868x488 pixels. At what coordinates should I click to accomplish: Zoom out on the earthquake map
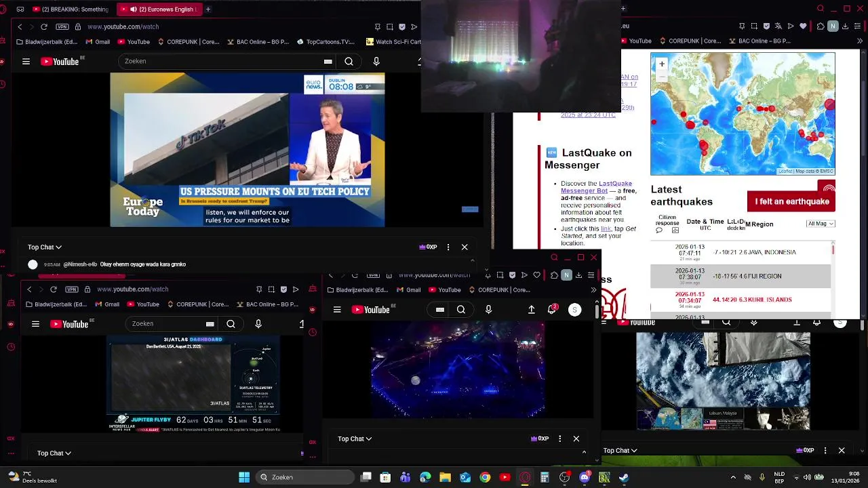(x=662, y=76)
